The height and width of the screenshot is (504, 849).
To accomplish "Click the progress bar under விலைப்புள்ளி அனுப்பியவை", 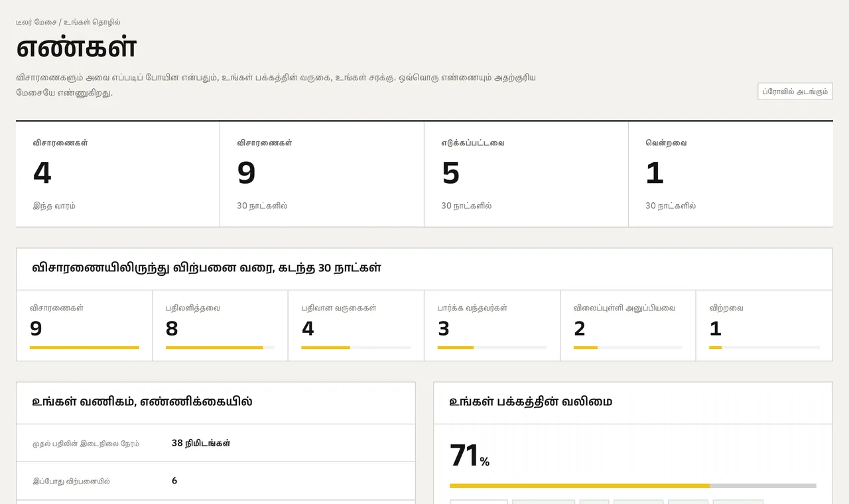I will pyautogui.click(x=628, y=347).
